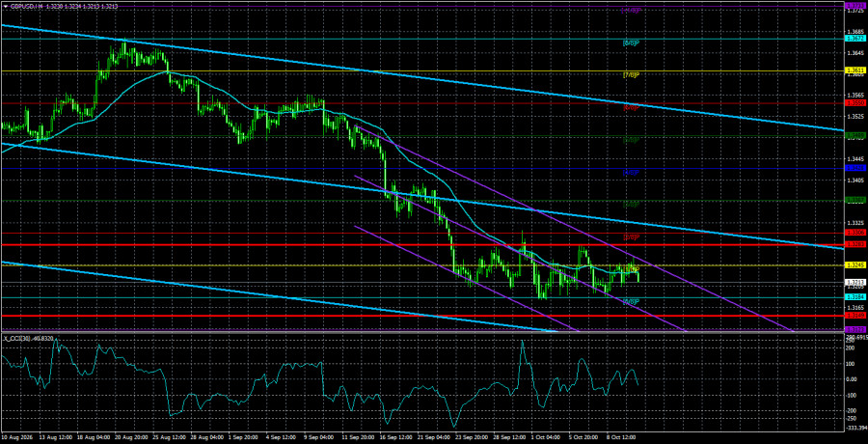Click the 0.00 CCI scale value

[x=851, y=378]
